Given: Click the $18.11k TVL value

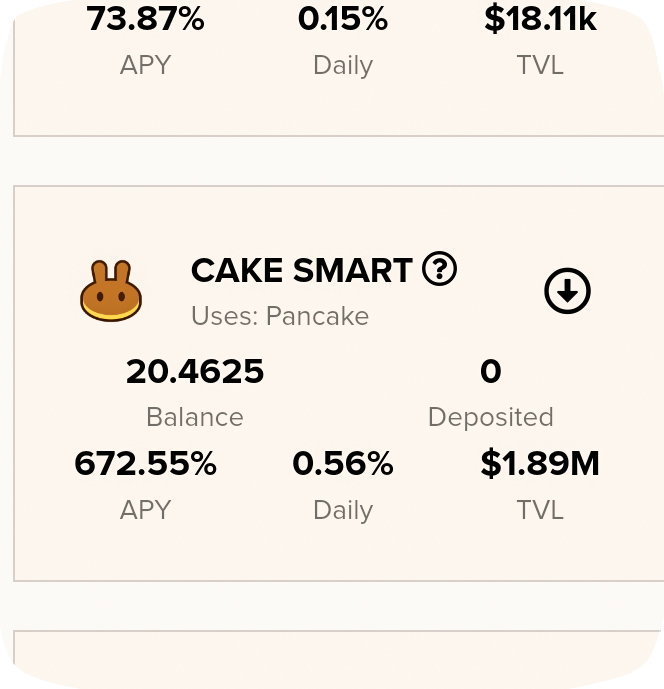Looking at the screenshot, I should 540,19.
